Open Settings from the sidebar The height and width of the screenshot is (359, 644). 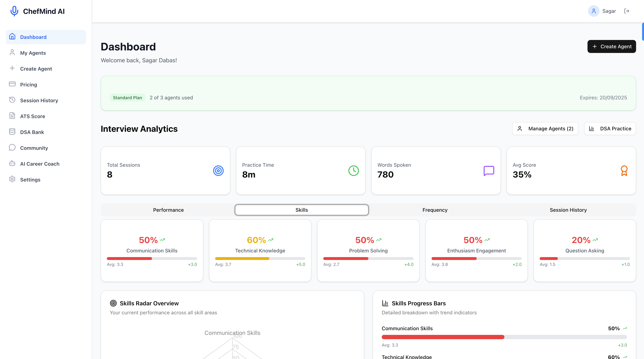click(x=46, y=180)
